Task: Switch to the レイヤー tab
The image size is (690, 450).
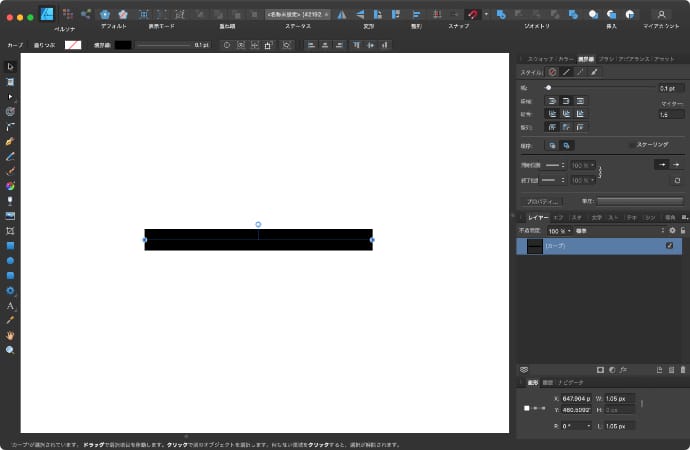Action: pos(537,216)
